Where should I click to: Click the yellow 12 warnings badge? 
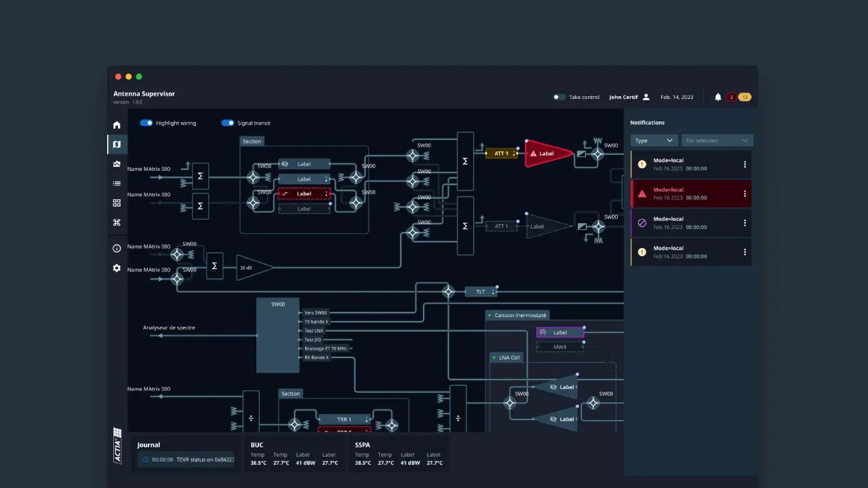click(745, 98)
